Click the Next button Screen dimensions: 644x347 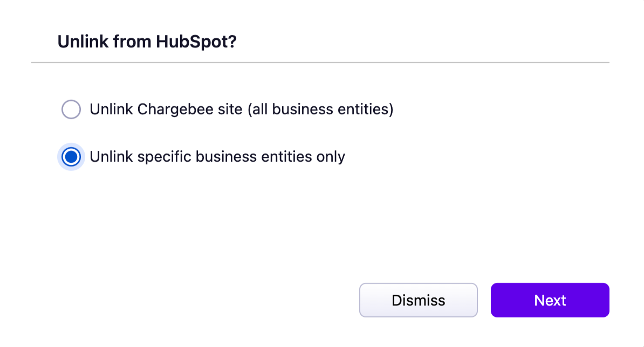pyautogui.click(x=550, y=300)
